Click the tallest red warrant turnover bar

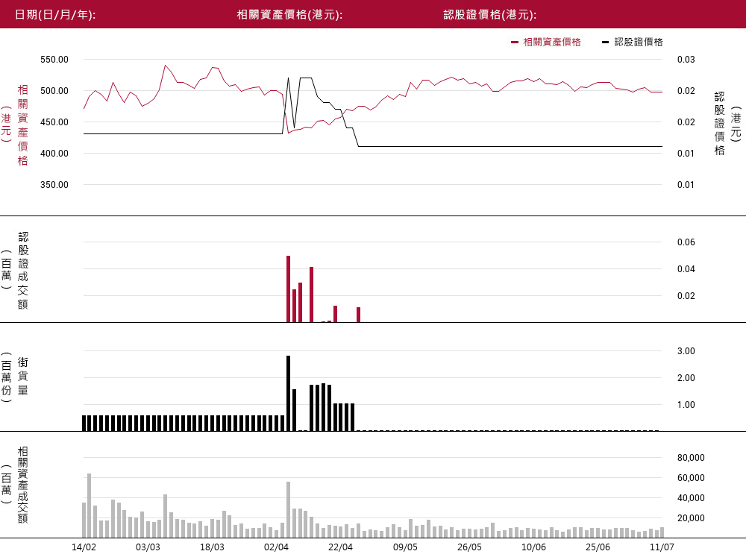tap(288, 289)
